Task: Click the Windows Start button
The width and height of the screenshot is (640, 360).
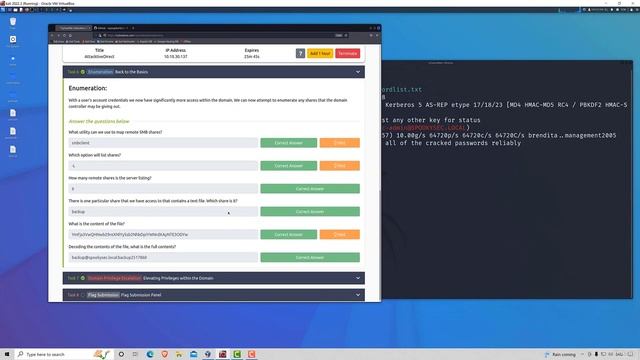Action: point(7,354)
